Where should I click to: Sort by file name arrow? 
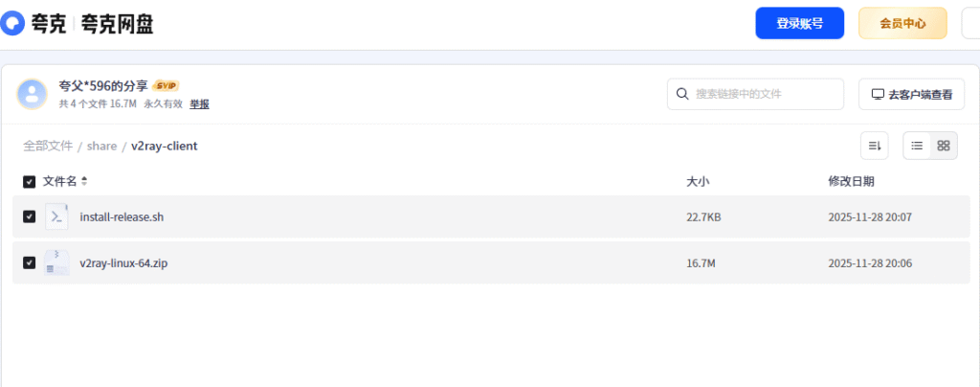coord(84,181)
